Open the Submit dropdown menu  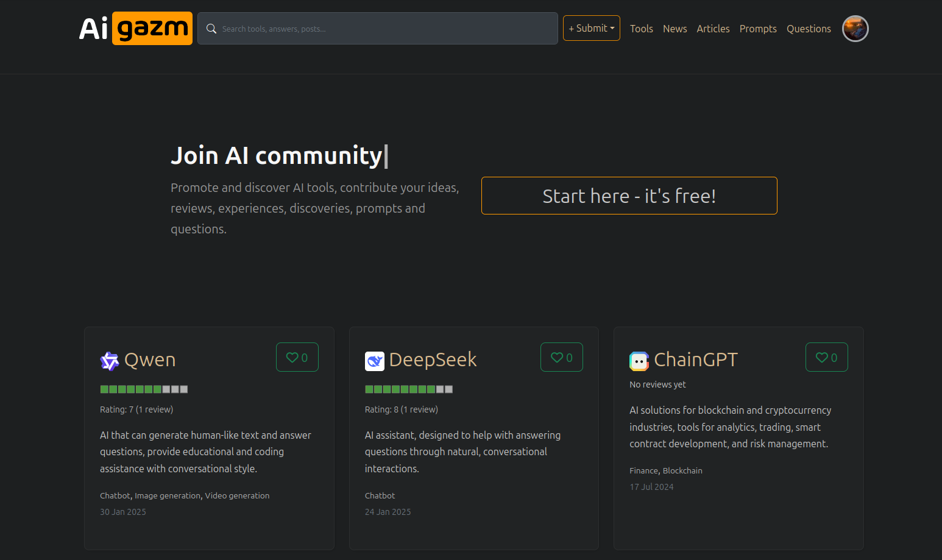pyautogui.click(x=592, y=28)
